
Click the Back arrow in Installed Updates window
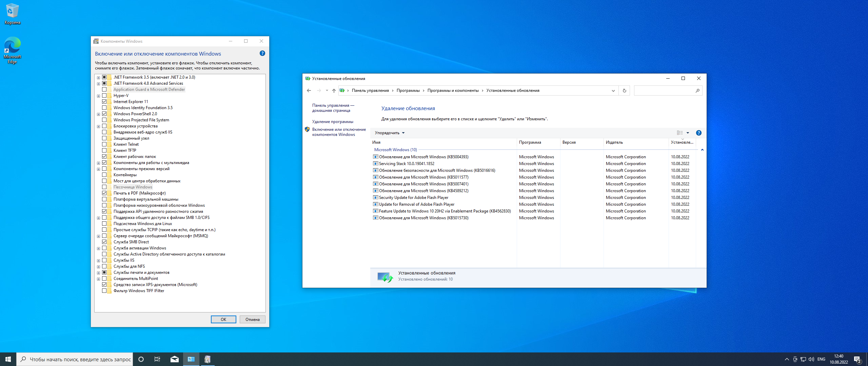click(x=309, y=90)
